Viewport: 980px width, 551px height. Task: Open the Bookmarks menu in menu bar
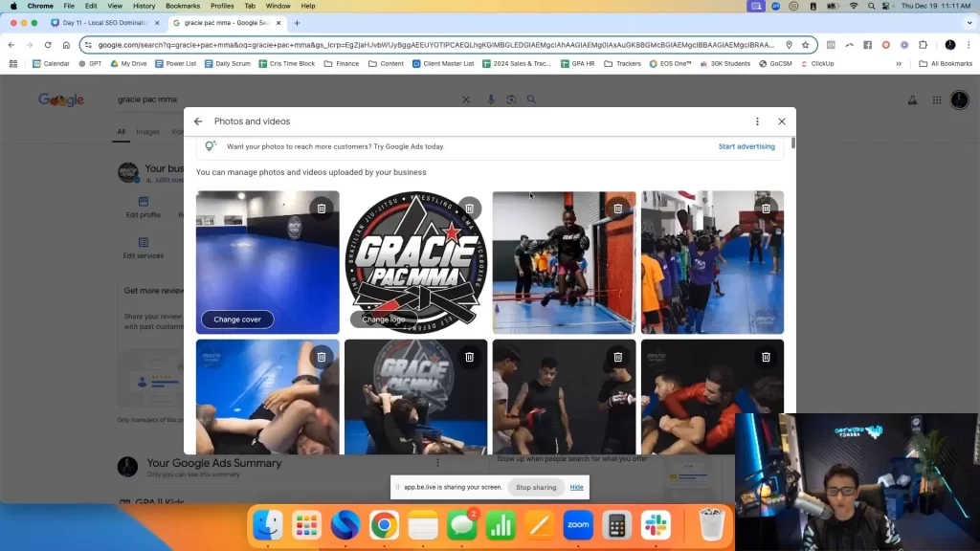point(183,6)
